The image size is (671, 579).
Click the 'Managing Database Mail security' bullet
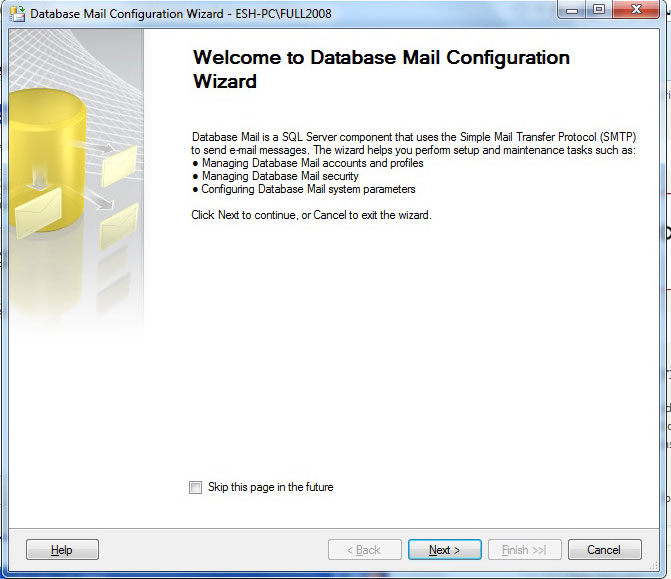click(278, 176)
